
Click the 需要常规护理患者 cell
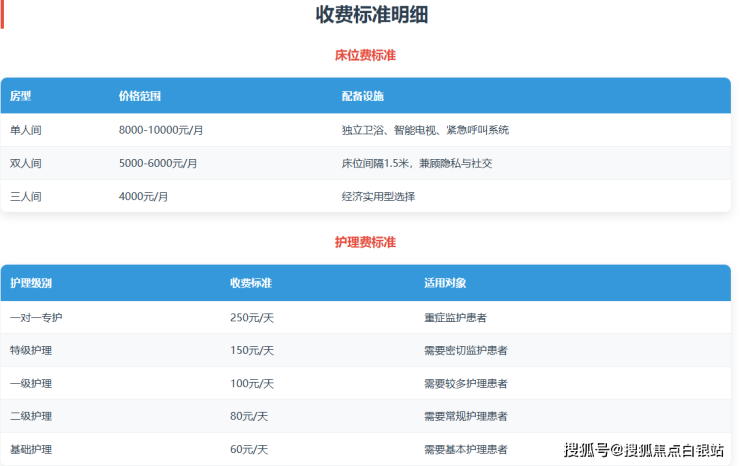[465, 416]
